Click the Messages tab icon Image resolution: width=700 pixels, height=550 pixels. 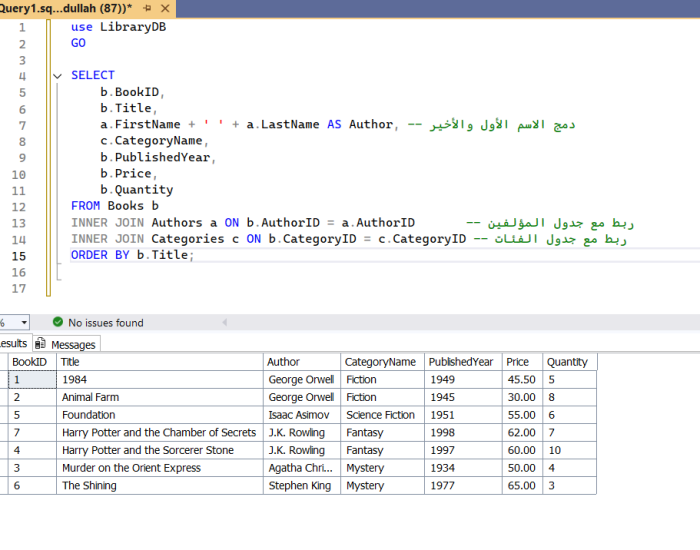[41, 344]
